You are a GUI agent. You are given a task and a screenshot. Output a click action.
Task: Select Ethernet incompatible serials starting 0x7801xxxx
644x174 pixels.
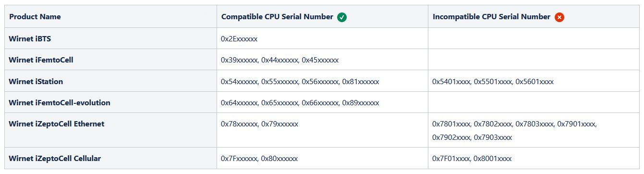click(514, 131)
